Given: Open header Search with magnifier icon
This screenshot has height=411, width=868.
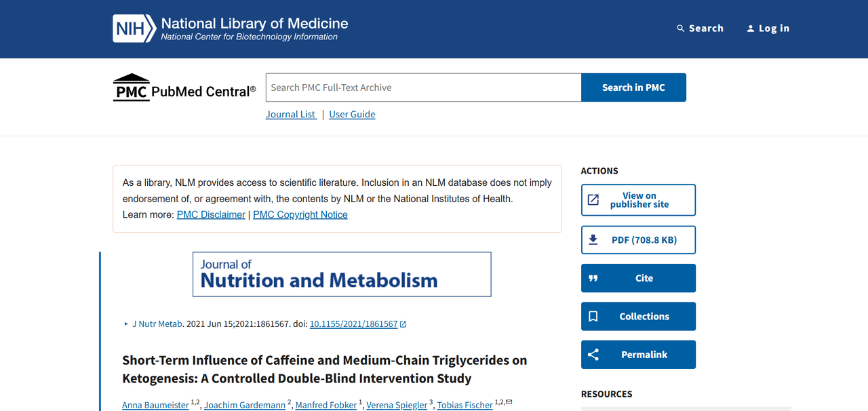Looking at the screenshot, I should [681, 28].
